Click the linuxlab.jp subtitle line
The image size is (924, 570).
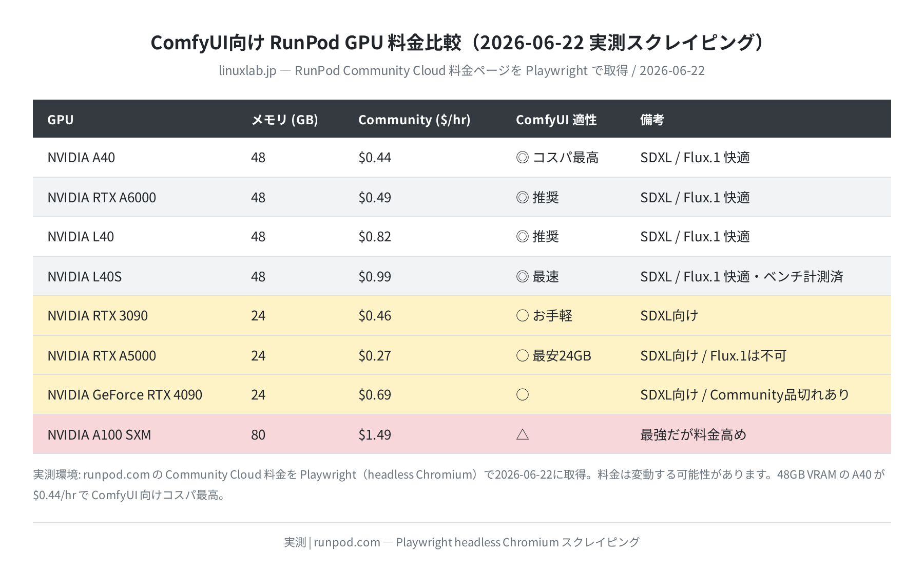click(x=461, y=70)
